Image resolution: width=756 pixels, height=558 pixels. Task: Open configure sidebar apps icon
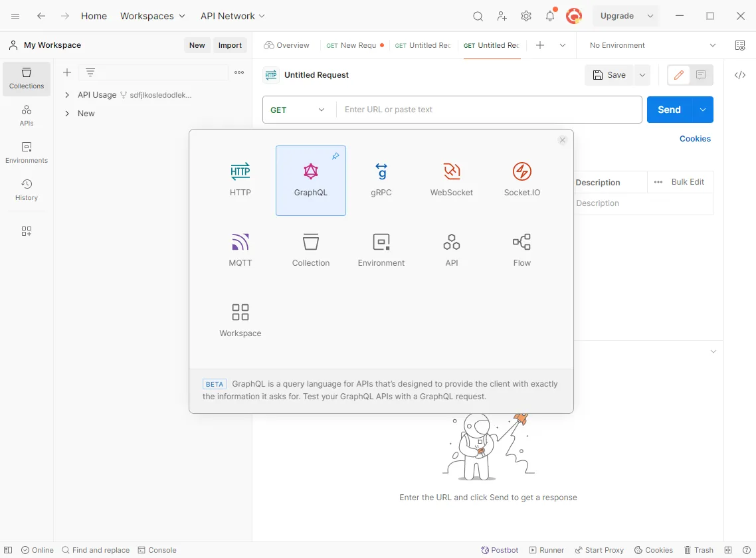tap(27, 231)
